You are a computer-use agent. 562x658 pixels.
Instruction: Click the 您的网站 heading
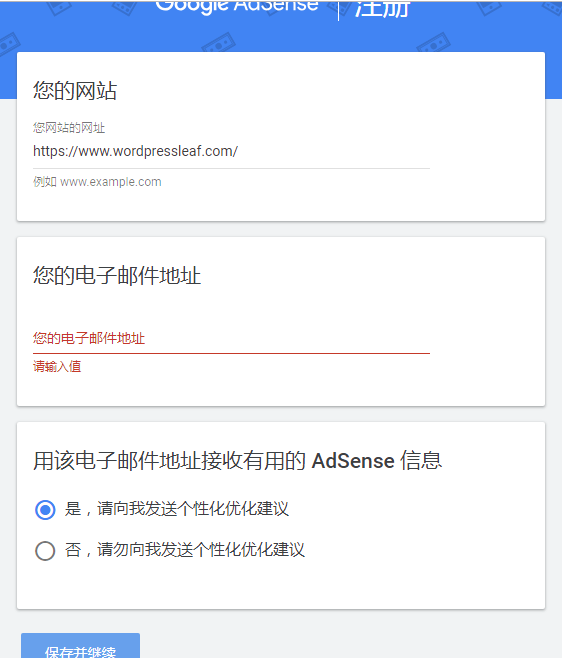(75, 91)
